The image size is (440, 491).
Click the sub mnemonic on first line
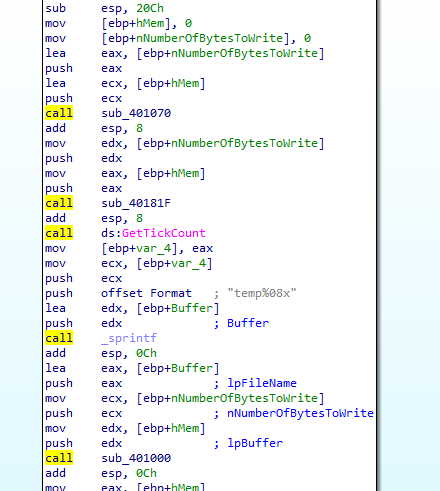click(55, 8)
